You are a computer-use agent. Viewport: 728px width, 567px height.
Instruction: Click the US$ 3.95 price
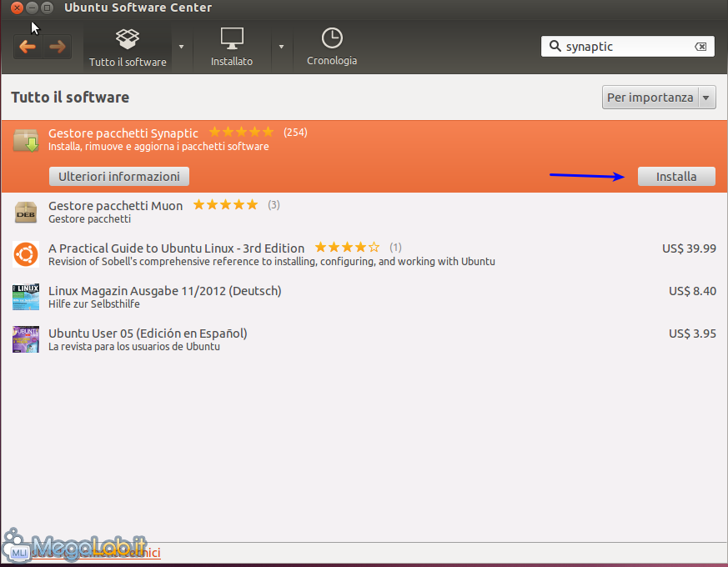coord(692,334)
